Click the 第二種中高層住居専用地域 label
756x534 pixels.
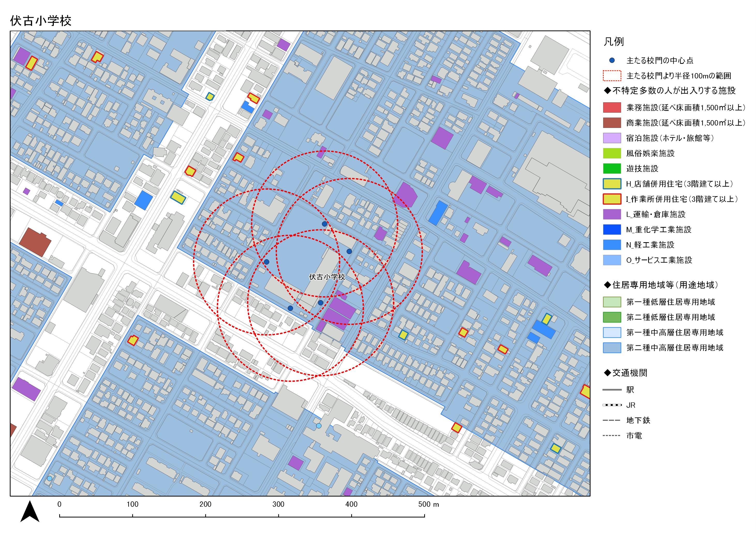click(675, 348)
